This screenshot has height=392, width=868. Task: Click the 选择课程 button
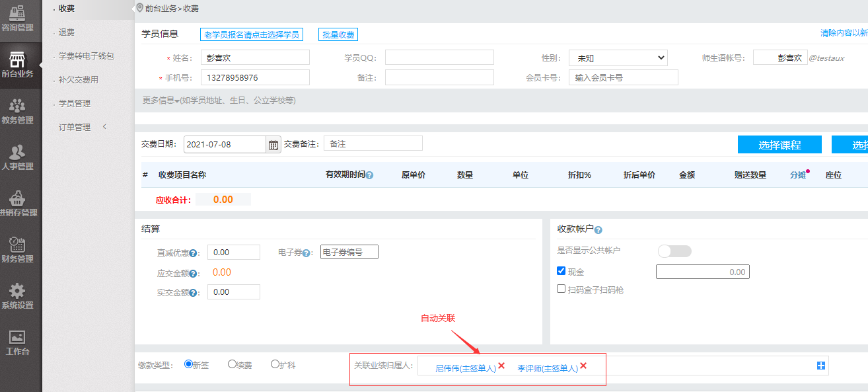779,145
